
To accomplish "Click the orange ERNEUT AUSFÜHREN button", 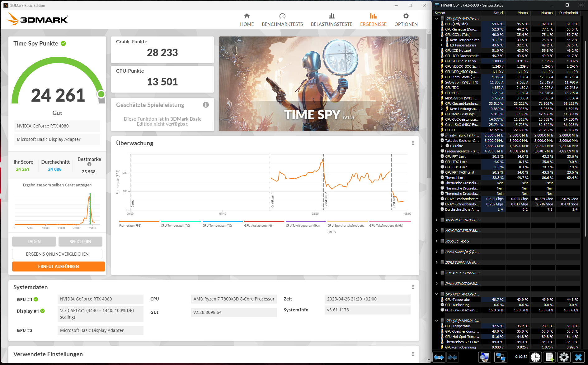I will [59, 267].
